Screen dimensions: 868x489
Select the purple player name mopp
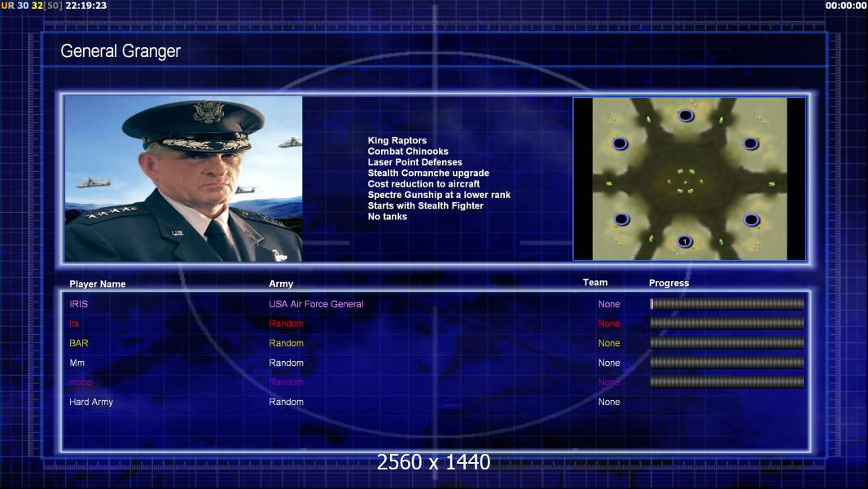point(81,382)
